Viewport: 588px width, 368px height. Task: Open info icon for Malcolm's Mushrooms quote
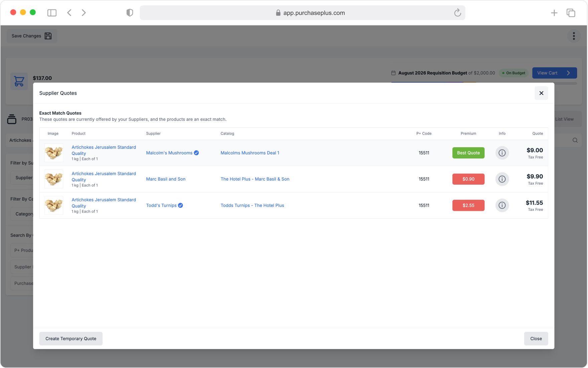point(502,153)
